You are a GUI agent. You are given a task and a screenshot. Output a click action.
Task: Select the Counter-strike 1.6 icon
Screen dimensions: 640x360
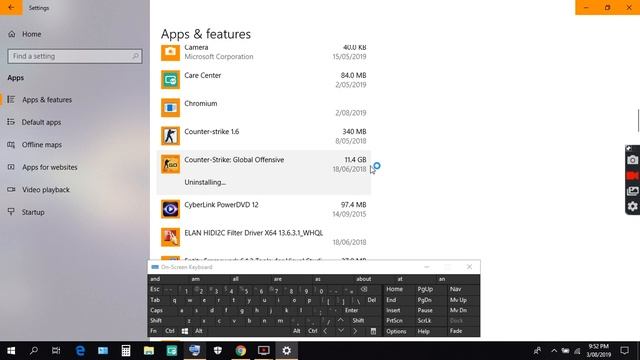[x=170, y=136]
